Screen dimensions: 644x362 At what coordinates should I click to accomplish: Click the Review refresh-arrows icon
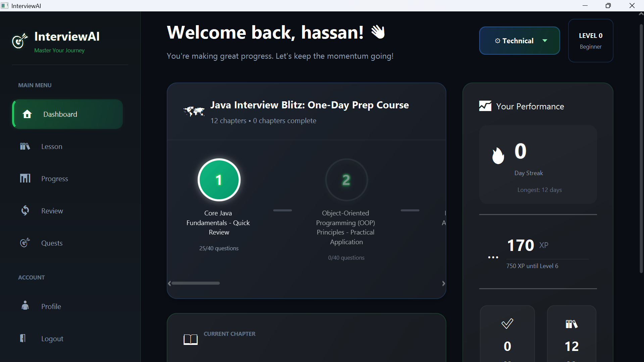point(25,210)
